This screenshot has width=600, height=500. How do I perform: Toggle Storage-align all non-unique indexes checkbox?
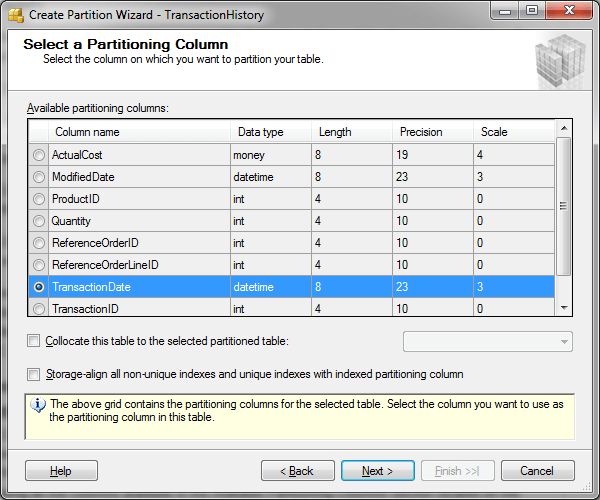coord(34,374)
